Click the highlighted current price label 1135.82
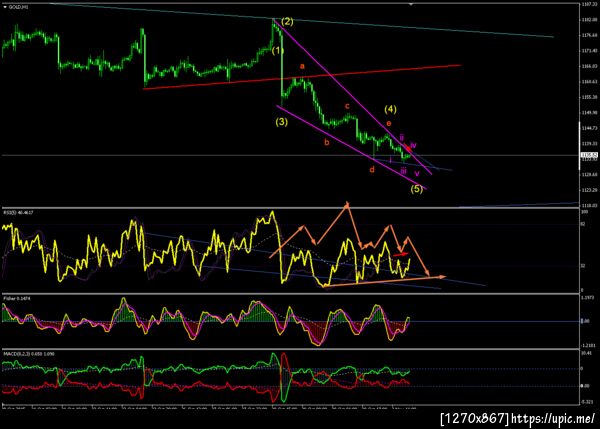The height and width of the screenshot is (429, 600). pos(589,155)
